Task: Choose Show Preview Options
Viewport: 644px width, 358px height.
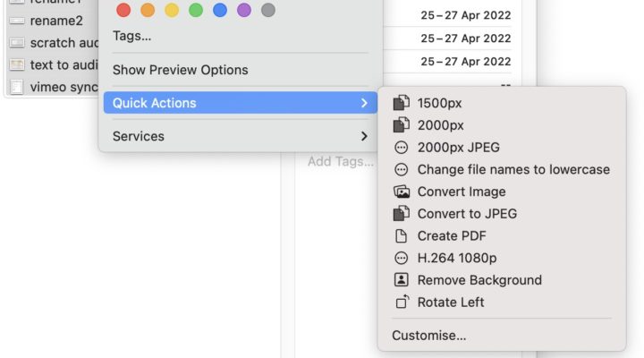Action: click(x=181, y=70)
